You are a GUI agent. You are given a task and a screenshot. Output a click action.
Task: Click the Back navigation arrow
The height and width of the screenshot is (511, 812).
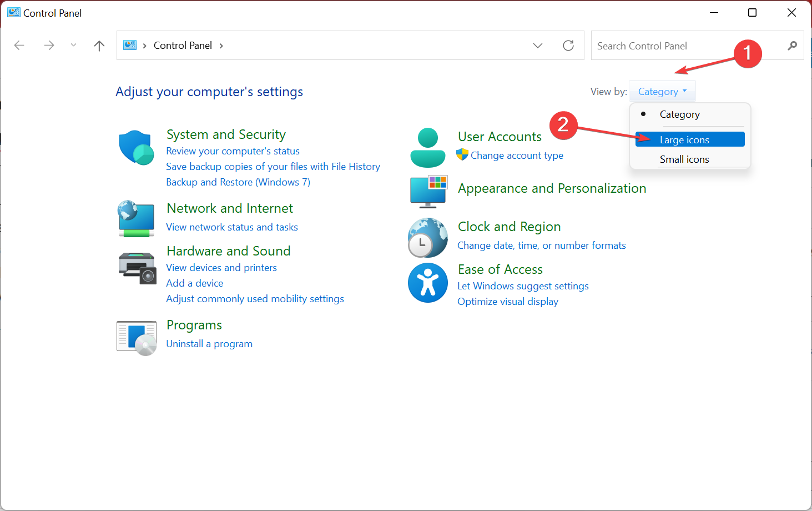click(19, 46)
